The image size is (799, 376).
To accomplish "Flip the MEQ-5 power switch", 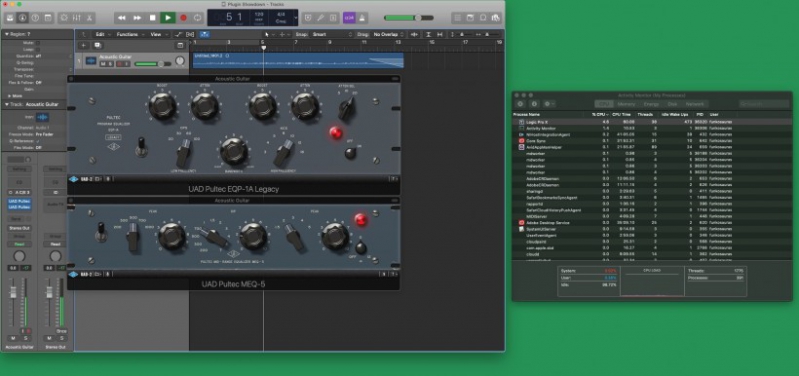I will pos(361,247).
